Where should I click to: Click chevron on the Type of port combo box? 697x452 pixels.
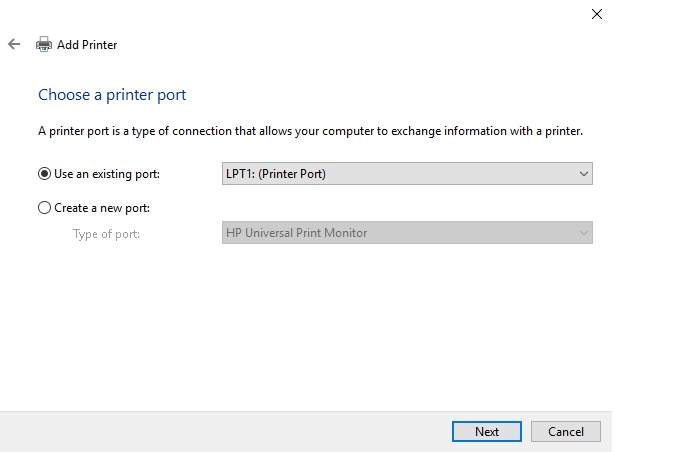[x=584, y=233]
